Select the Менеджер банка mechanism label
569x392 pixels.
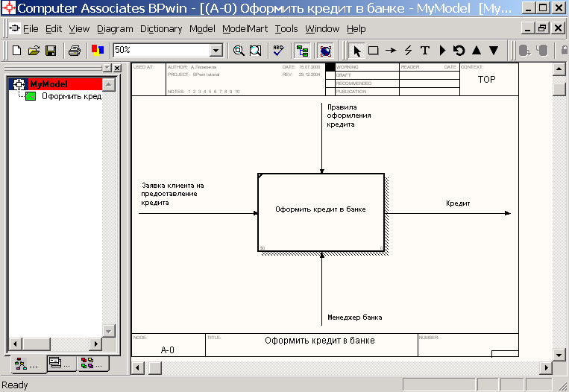pos(354,317)
